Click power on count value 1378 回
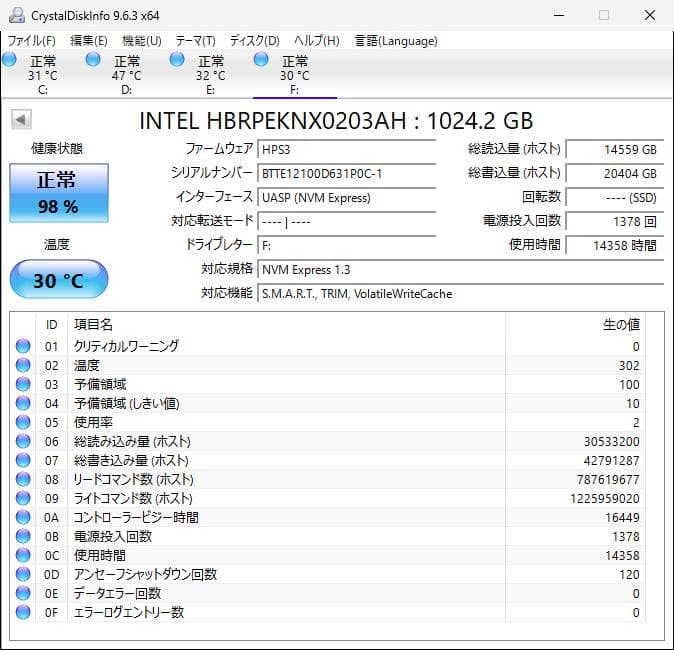This screenshot has height=650, width=674. pyautogui.click(x=615, y=222)
